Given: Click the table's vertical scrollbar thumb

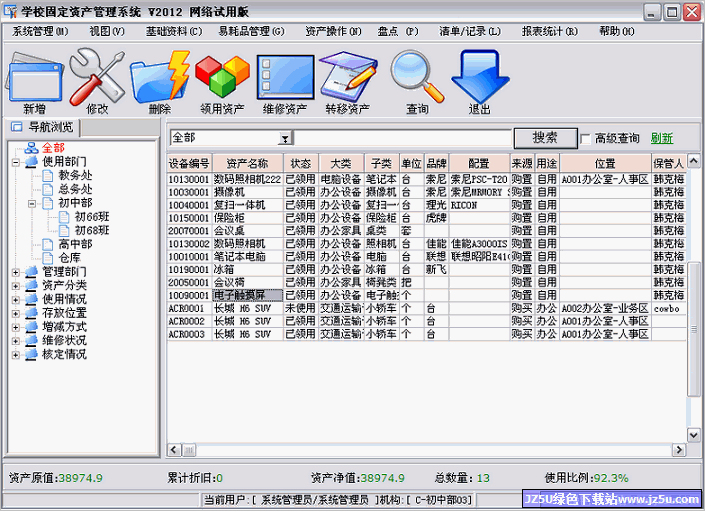Looking at the screenshot, I should pos(694,329).
